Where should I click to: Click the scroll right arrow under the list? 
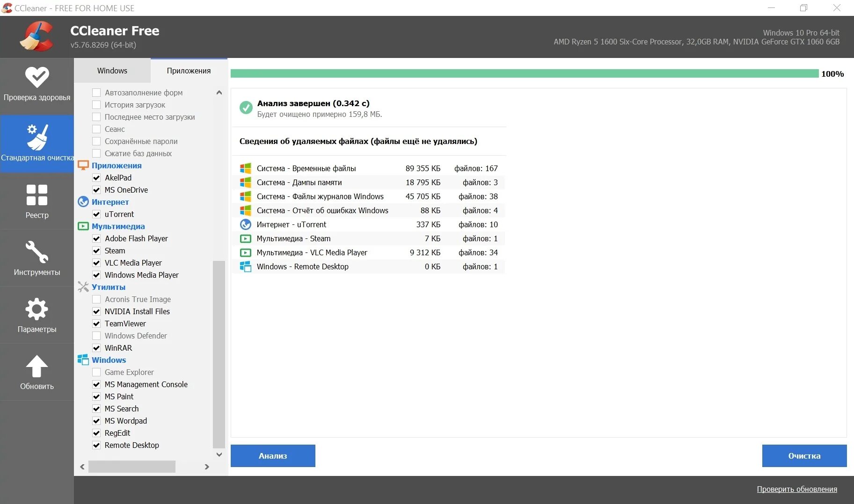(x=207, y=467)
